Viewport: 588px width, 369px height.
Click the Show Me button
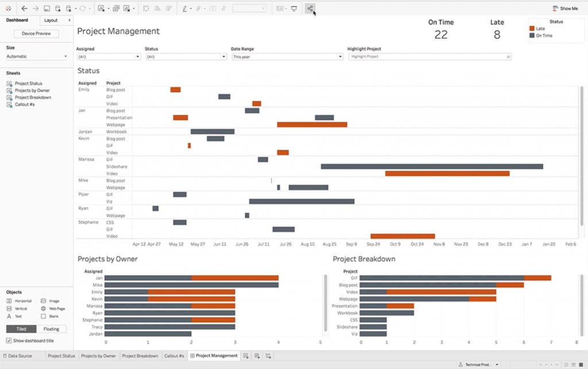pos(565,9)
